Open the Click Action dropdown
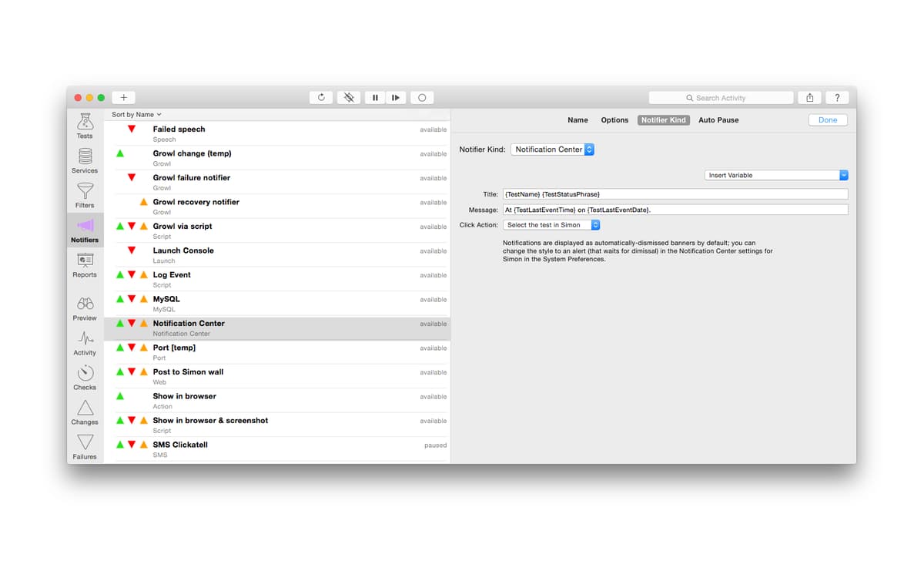 551,225
